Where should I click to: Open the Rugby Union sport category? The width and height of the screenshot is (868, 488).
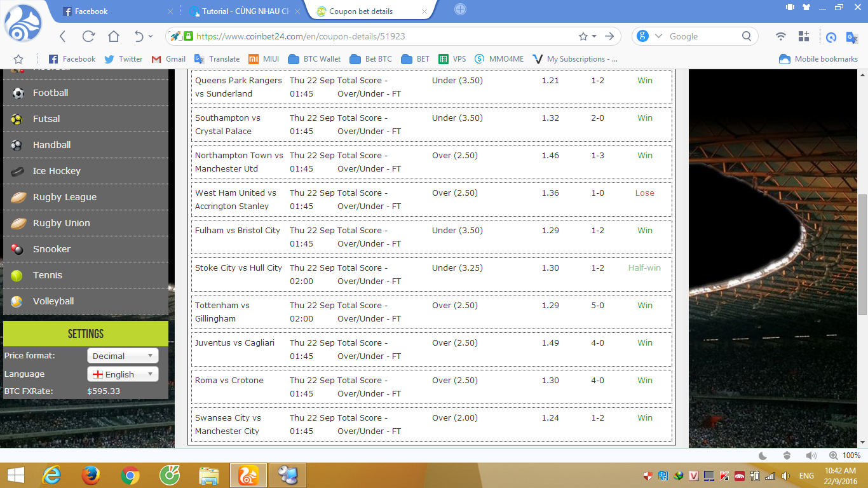pos(86,223)
